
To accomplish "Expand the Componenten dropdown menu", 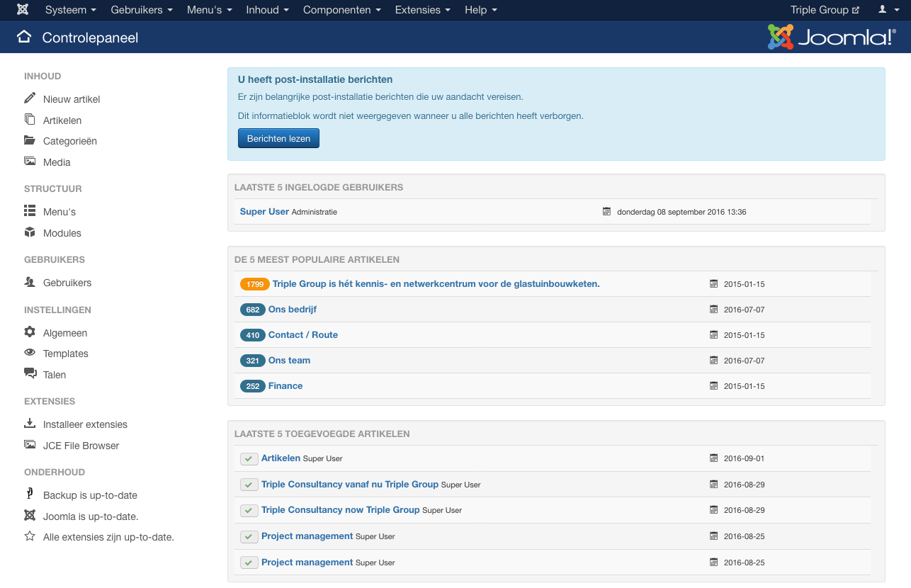I will (x=341, y=10).
